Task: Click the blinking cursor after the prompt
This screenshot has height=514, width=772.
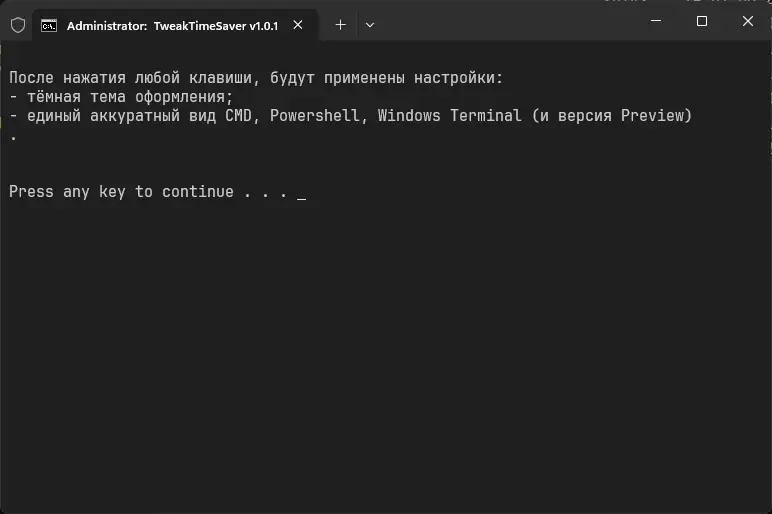Action: pyautogui.click(x=302, y=193)
